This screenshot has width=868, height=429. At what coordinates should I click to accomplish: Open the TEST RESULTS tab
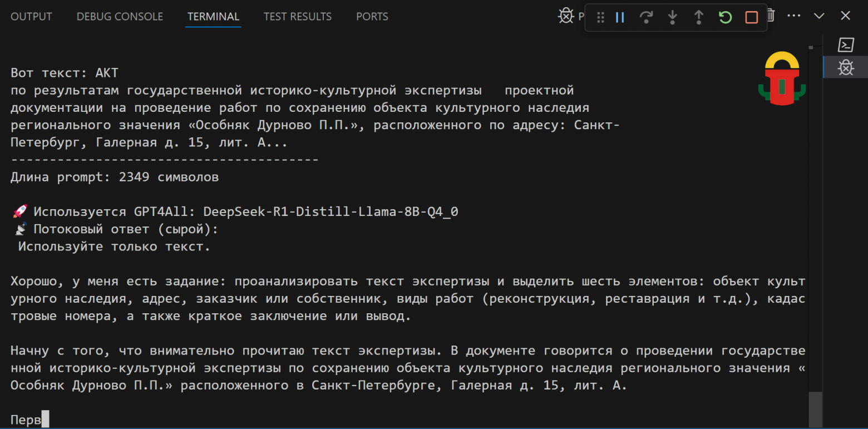point(298,16)
